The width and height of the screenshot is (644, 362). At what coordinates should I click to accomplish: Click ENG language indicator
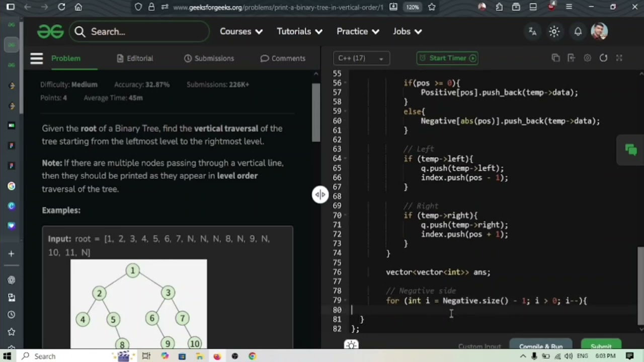point(583,356)
